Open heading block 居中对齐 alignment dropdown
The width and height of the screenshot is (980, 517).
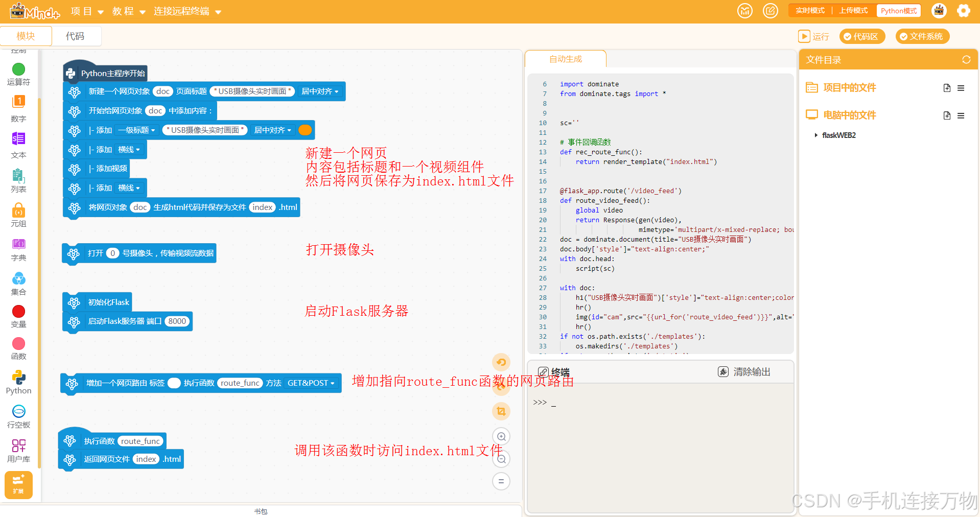click(273, 130)
